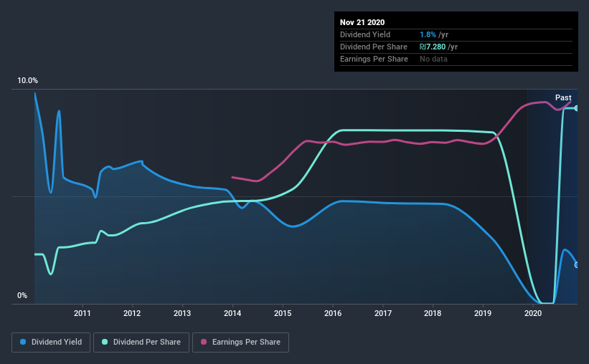Click the Dividend Yield endpoint marker
This screenshot has height=364, width=589.
tap(577, 265)
